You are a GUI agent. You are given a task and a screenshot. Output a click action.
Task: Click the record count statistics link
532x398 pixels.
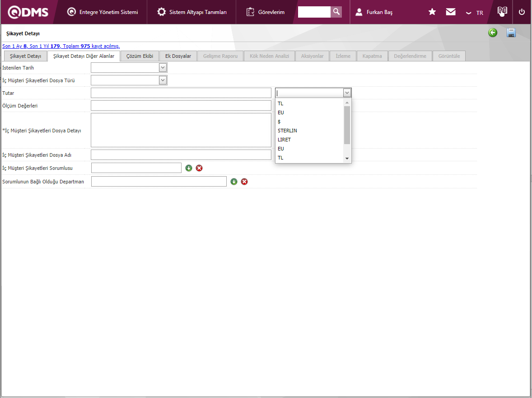[x=61, y=46]
